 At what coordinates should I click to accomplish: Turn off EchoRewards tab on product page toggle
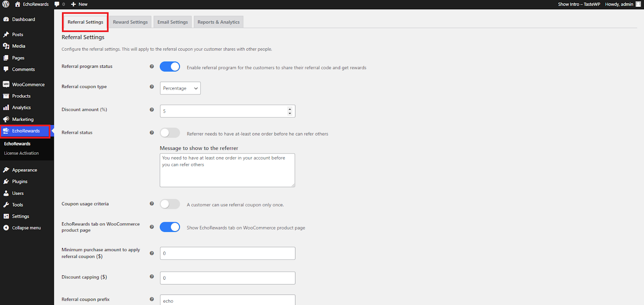coord(170,227)
